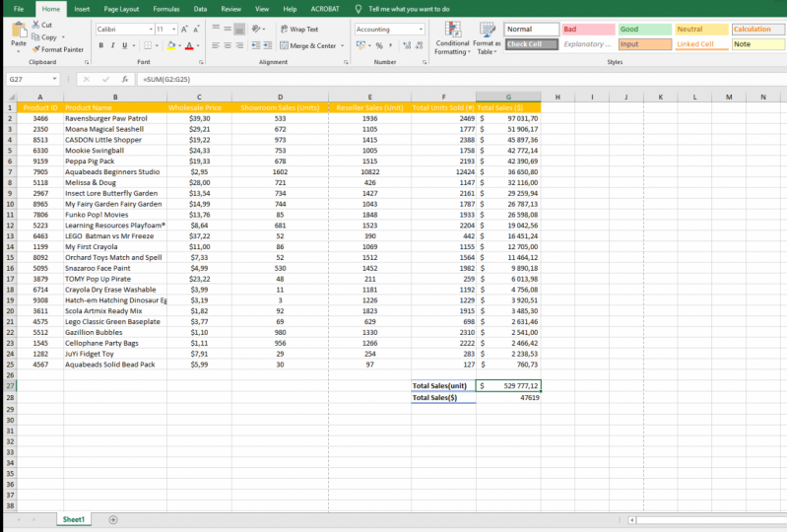
Task: Apply the Calculation cell style
Action: tap(758, 30)
